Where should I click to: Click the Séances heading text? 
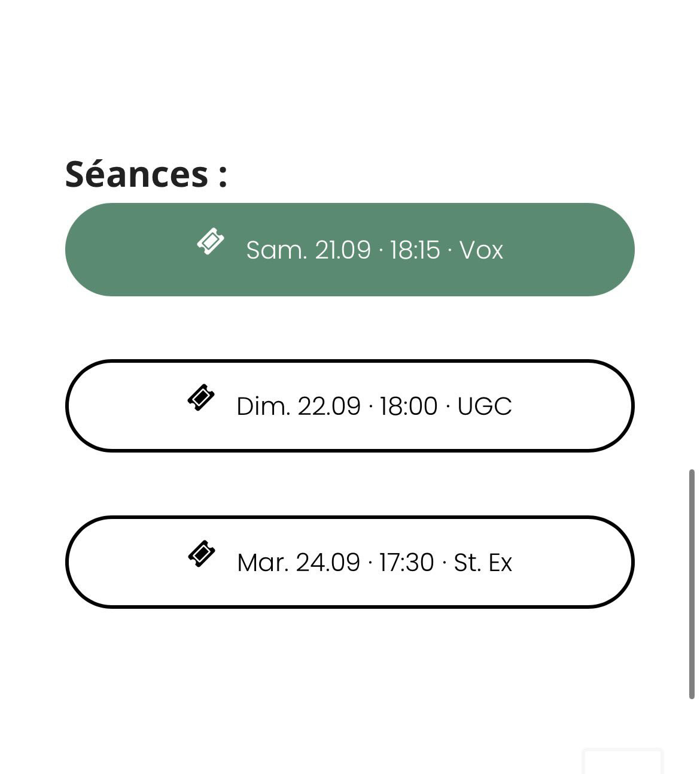pyautogui.click(x=146, y=174)
